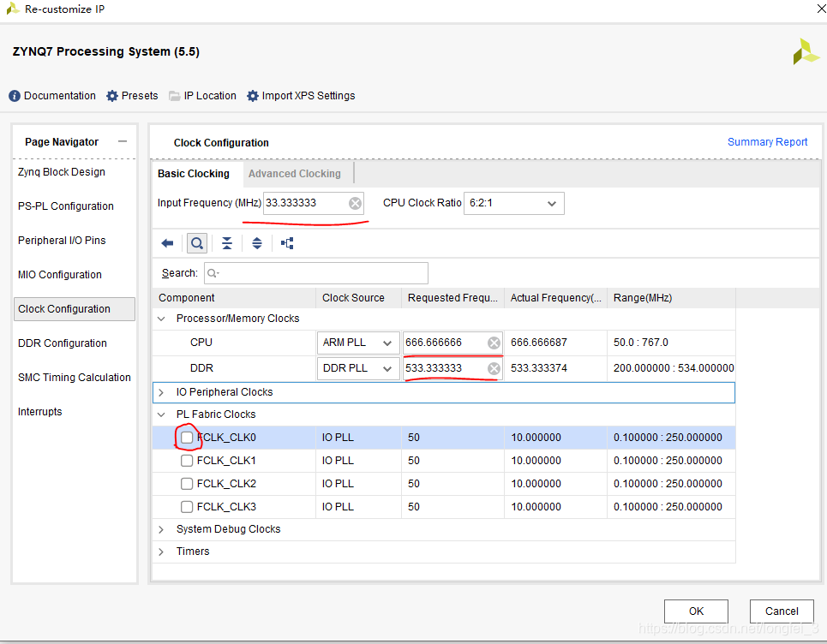This screenshot has height=644, width=827.
Task: Click the hierarchy tree view toolbar icon
Action: [287, 243]
